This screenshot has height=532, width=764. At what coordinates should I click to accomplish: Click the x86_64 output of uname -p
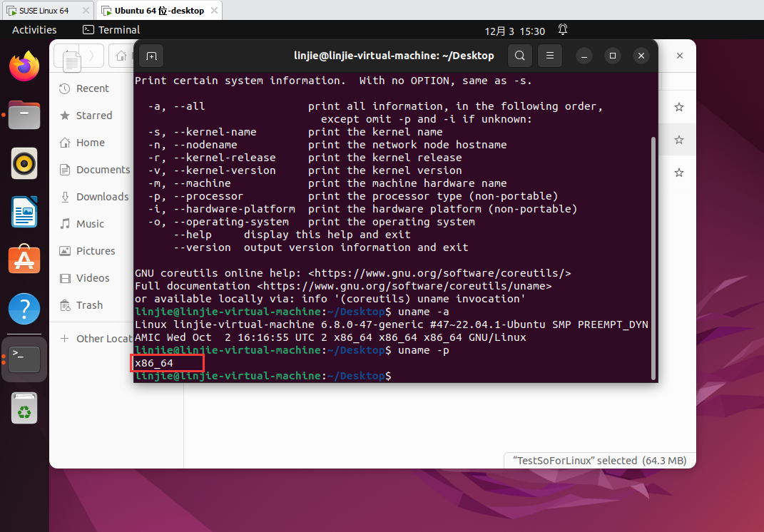(154, 363)
